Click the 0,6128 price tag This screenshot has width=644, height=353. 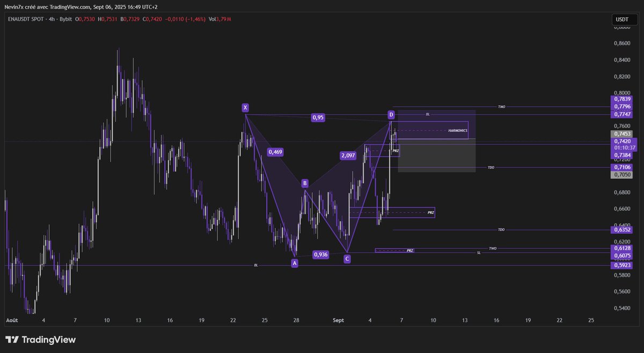click(622, 248)
